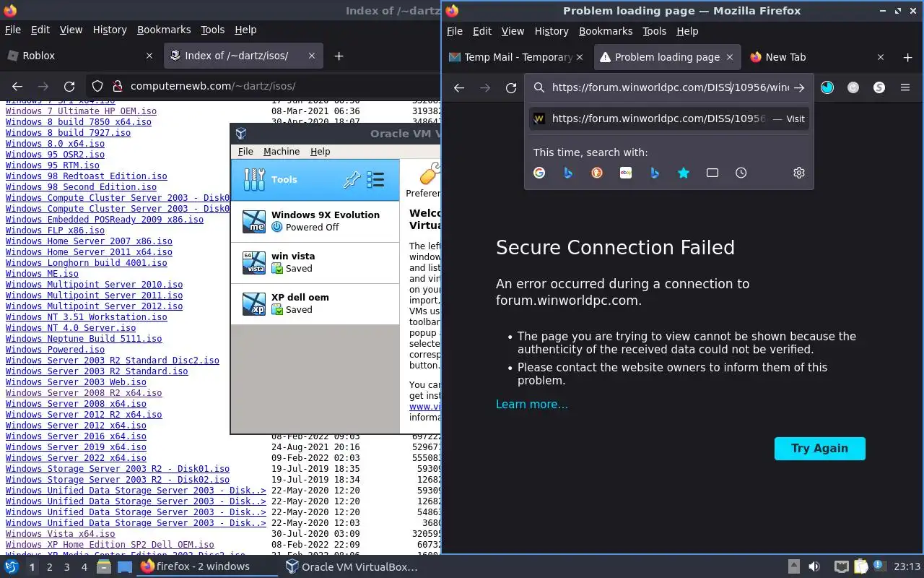Click Reload in the left Firefox window
This screenshot has height=578, width=924.
[69, 86]
